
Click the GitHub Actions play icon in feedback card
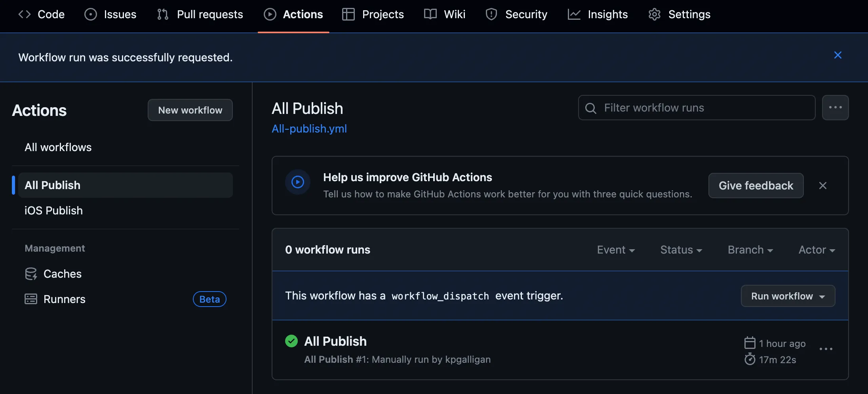(298, 182)
